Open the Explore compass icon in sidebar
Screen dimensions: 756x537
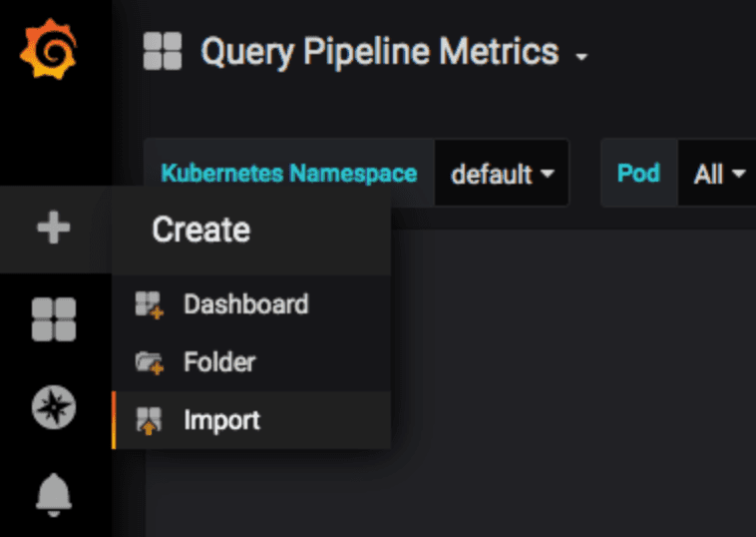pos(54,407)
